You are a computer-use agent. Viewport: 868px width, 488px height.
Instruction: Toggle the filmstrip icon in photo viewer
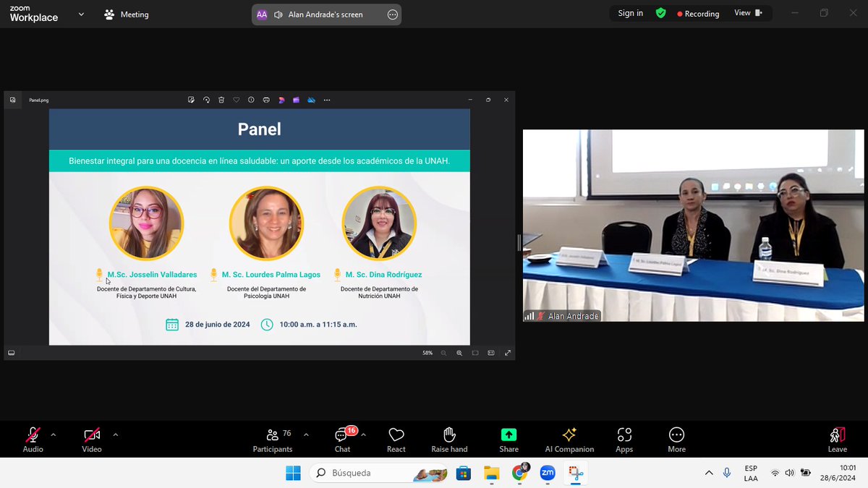(12, 353)
